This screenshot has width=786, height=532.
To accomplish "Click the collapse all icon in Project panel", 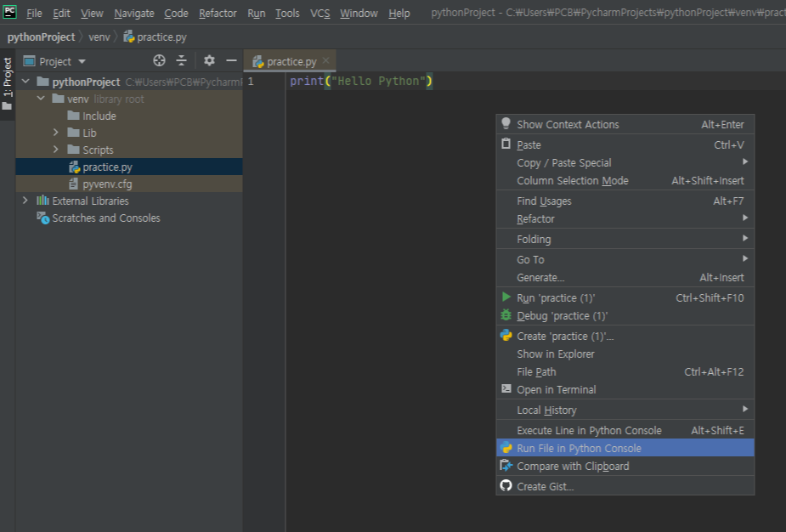I will (182, 60).
